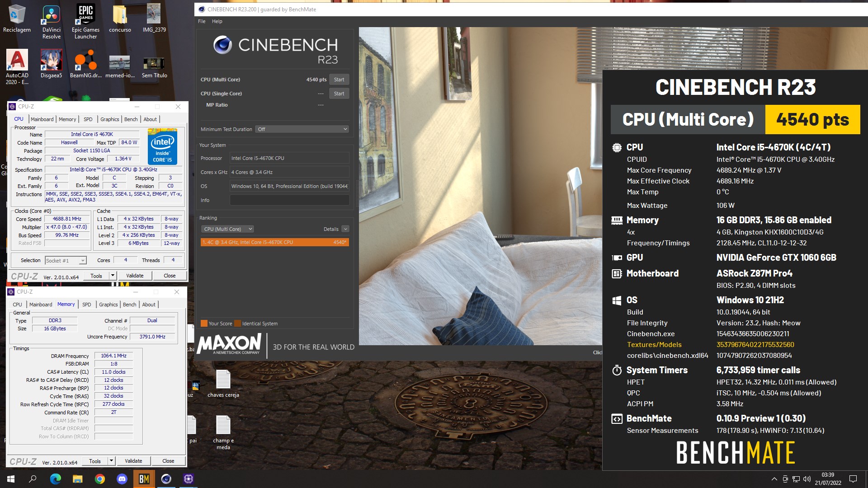This screenshot has height=488, width=868.
Task: Switch to Memory tab in upper CPU-Z
Action: click(x=67, y=119)
